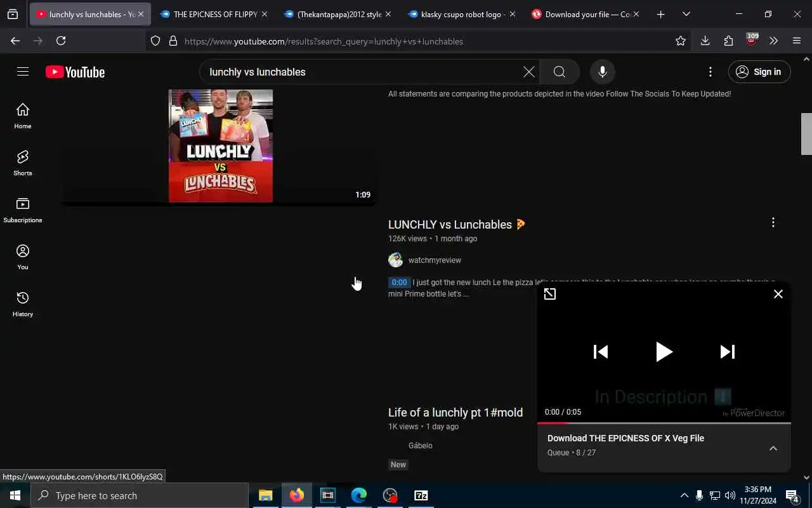Open notification center in taskbar

[792, 495]
